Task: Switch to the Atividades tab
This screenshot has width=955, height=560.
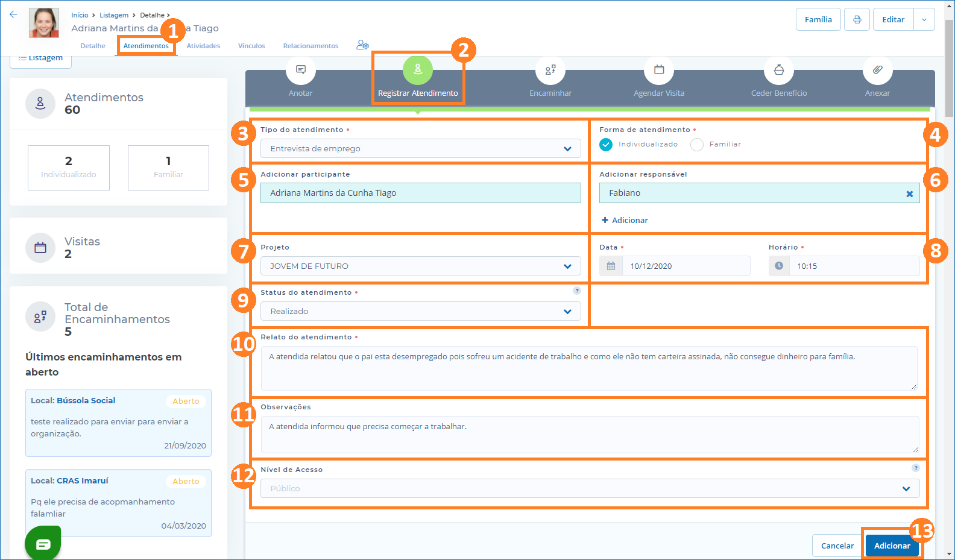Action: click(203, 46)
